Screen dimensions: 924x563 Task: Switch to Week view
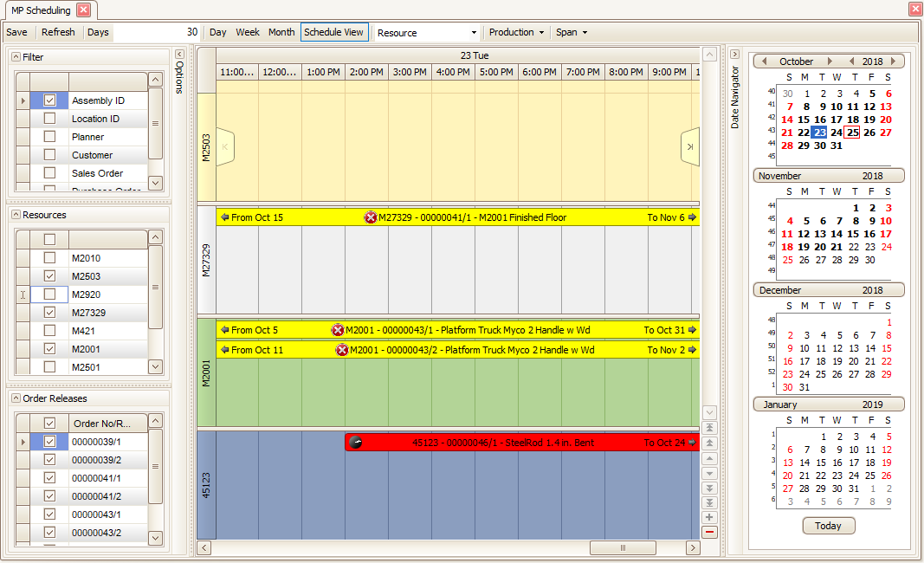click(248, 32)
